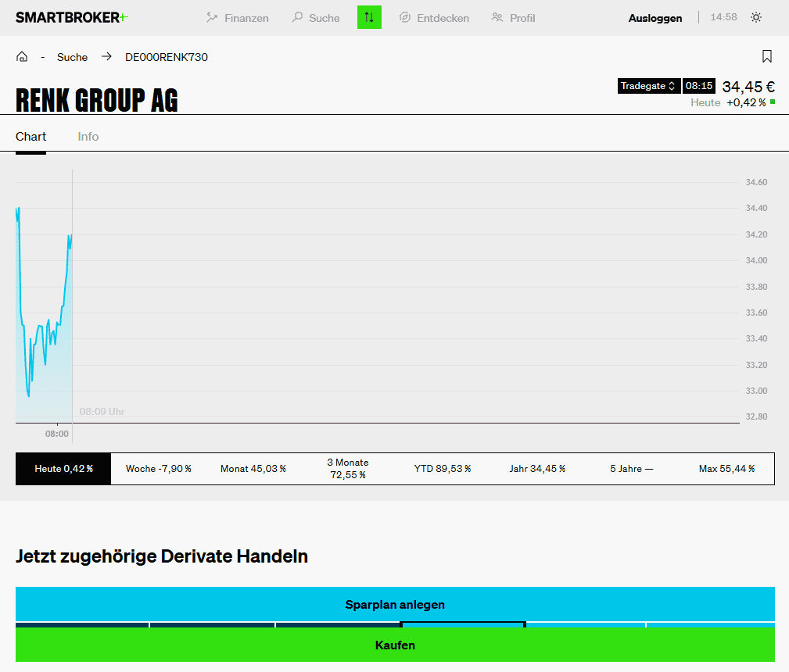
Task: Expand the Tradegate exchange dropdown
Action: tap(648, 86)
